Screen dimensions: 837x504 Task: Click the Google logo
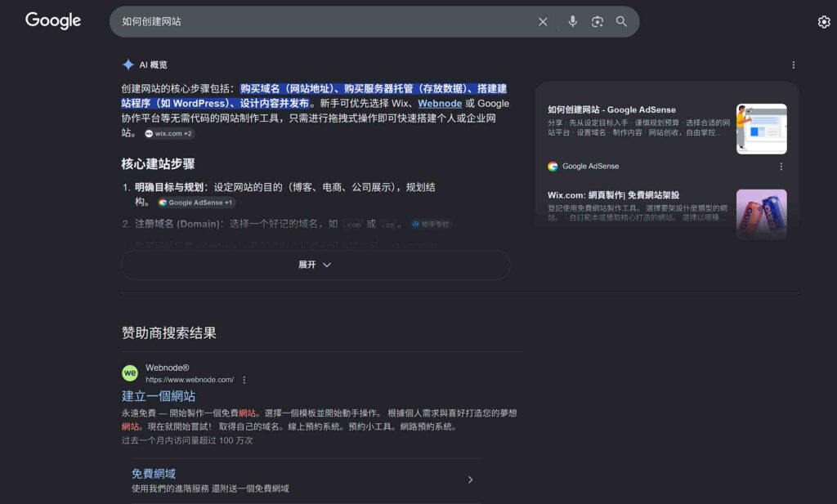53,20
